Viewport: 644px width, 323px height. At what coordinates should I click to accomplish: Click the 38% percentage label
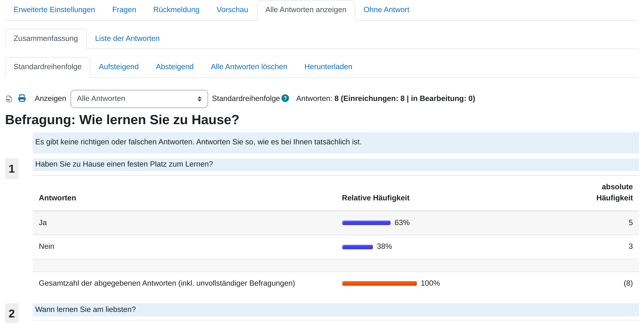384,246
